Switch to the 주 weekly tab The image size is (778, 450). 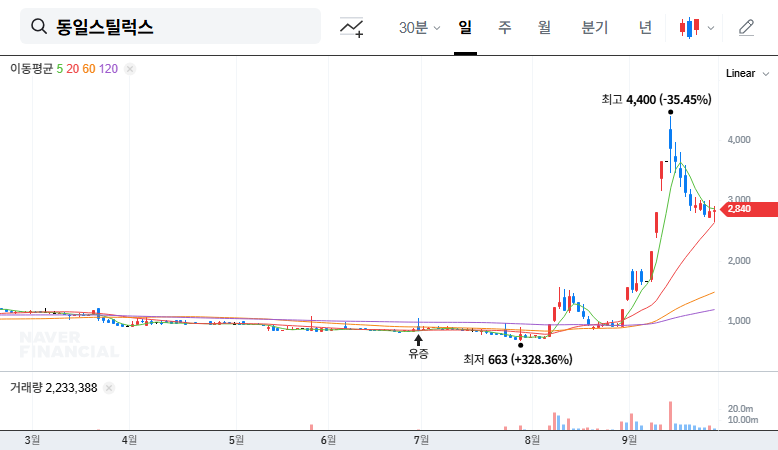tap(504, 27)
